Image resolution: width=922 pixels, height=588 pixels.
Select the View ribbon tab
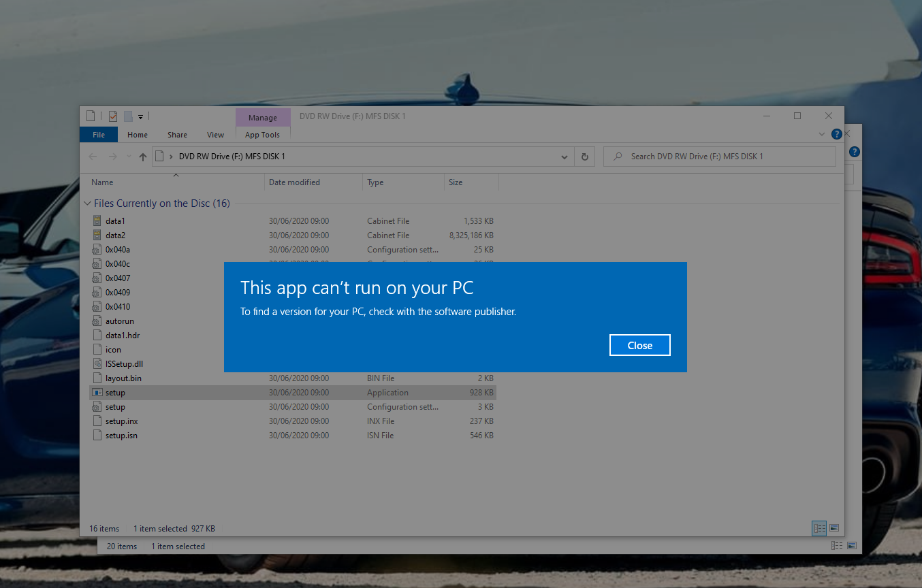click(x=215, y=135)
